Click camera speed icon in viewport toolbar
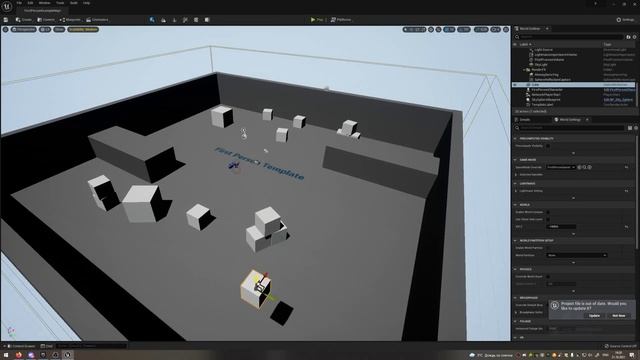This screenshot has width=640, height=360. click(x=496, y=29)
